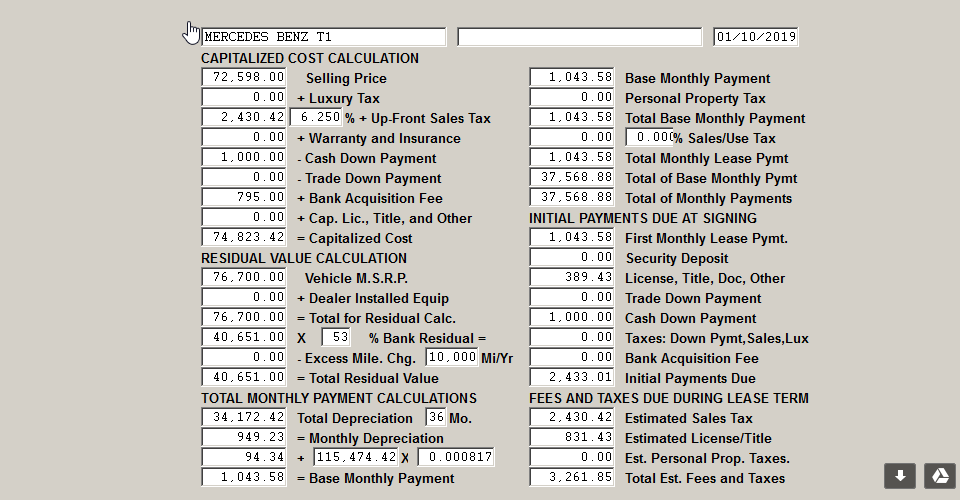Select the Capitalized Cost total 74,823.42
This screenshot has width=960, height=500.
tap(244, 237)
